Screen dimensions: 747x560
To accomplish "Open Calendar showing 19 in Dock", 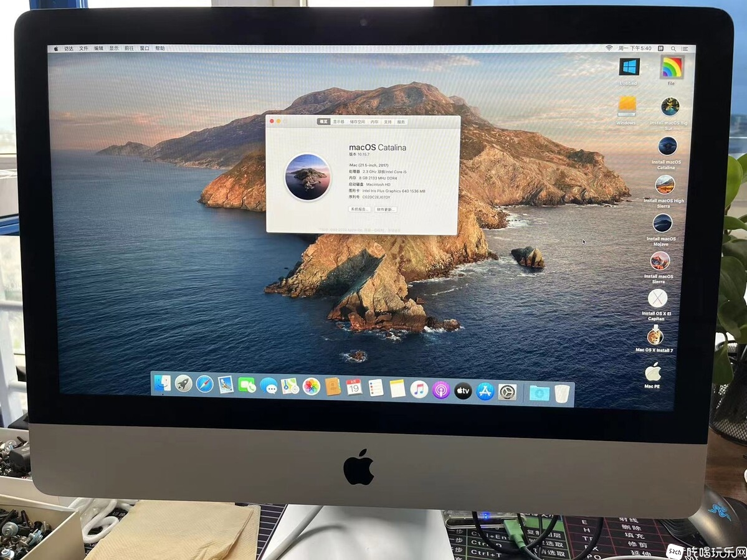I will 353,387.
